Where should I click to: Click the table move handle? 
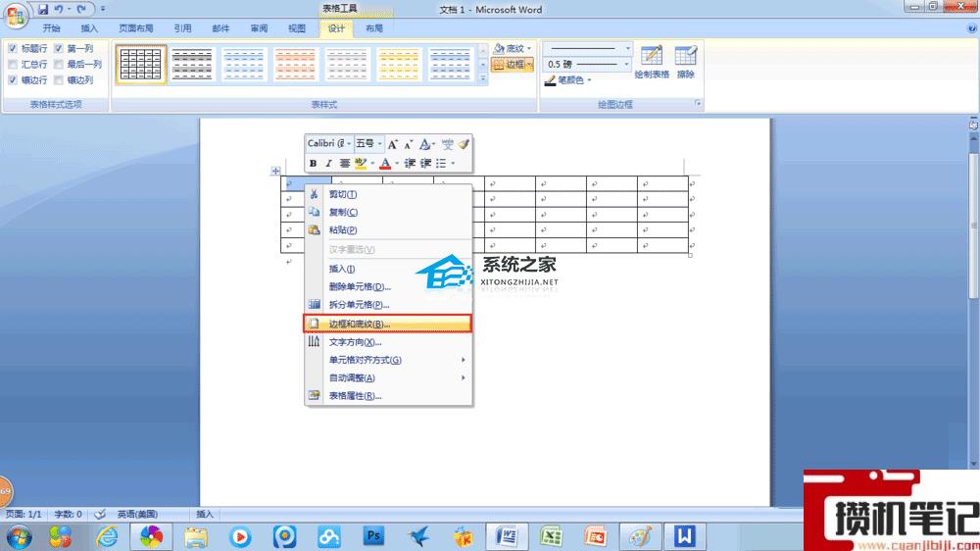(275, 171)
